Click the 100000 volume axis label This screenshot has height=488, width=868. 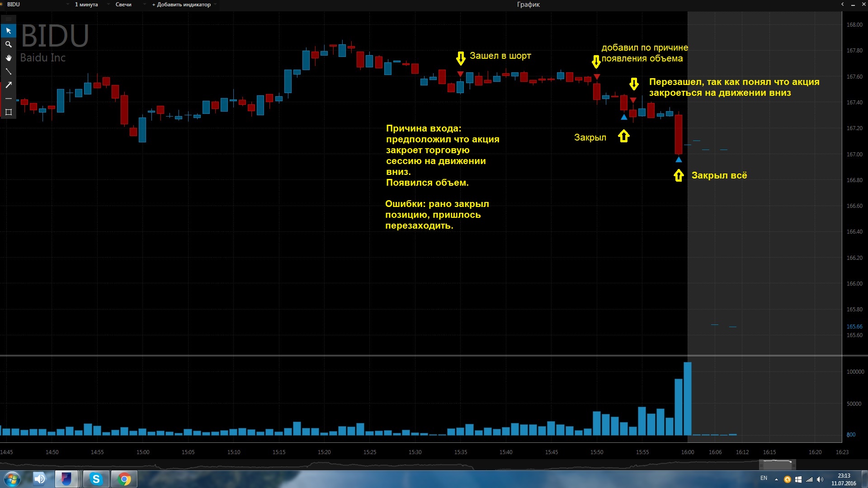(855, 371)
